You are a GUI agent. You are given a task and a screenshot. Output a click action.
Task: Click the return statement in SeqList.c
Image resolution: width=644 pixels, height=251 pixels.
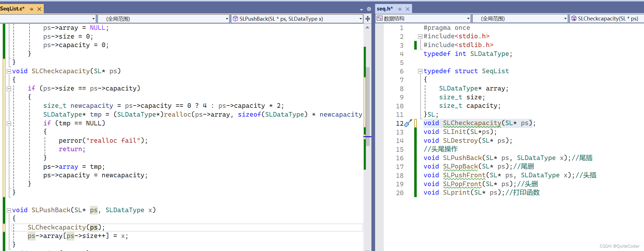[x=72, y=149]
